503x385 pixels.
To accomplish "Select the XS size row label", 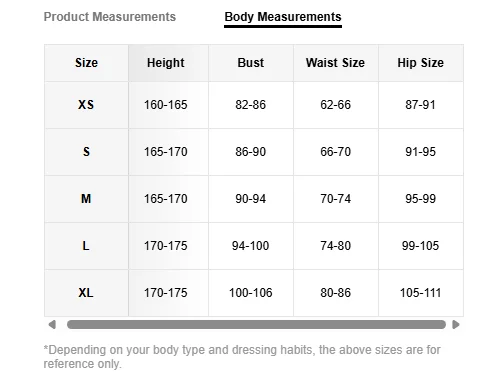I will 86,105.
